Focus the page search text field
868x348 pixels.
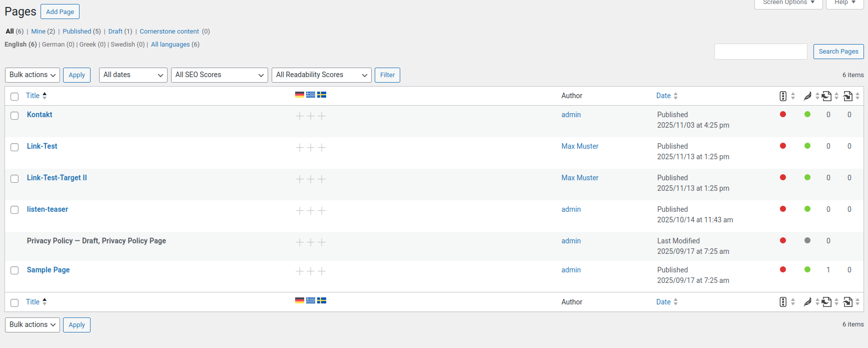click(760, 52)
